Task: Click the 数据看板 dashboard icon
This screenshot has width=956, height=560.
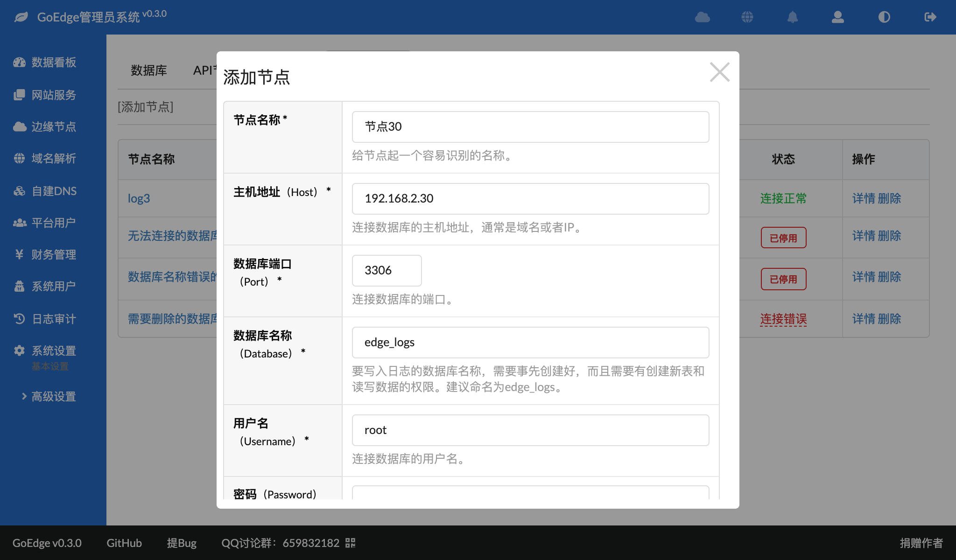Action: coord(19,62)
